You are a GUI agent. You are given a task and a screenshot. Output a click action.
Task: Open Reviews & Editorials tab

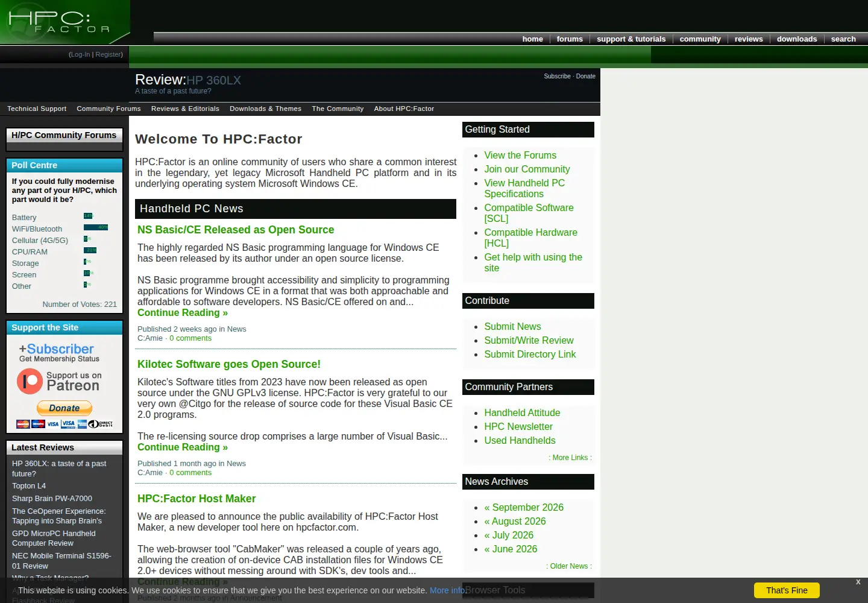pos(185,109)
